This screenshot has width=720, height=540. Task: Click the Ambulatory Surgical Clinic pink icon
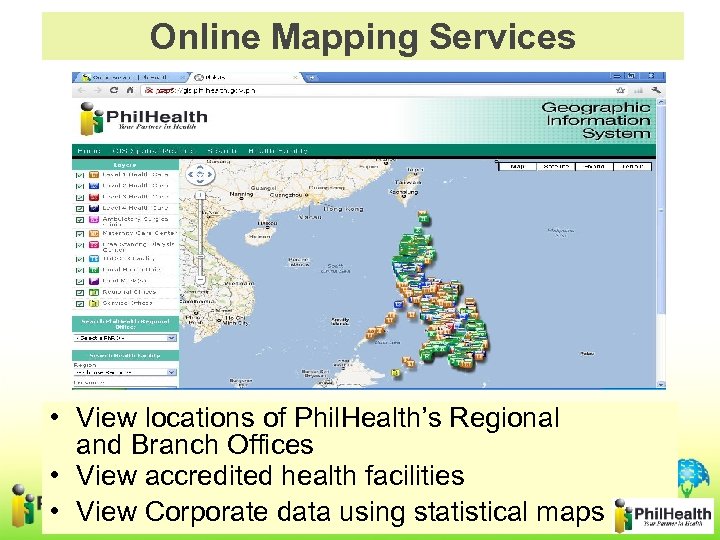click(94, 219)
